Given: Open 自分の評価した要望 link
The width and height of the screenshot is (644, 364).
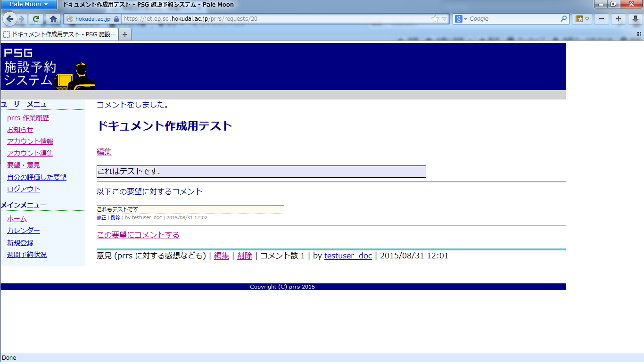Looking at the screenshot, I should pos(37,177).
